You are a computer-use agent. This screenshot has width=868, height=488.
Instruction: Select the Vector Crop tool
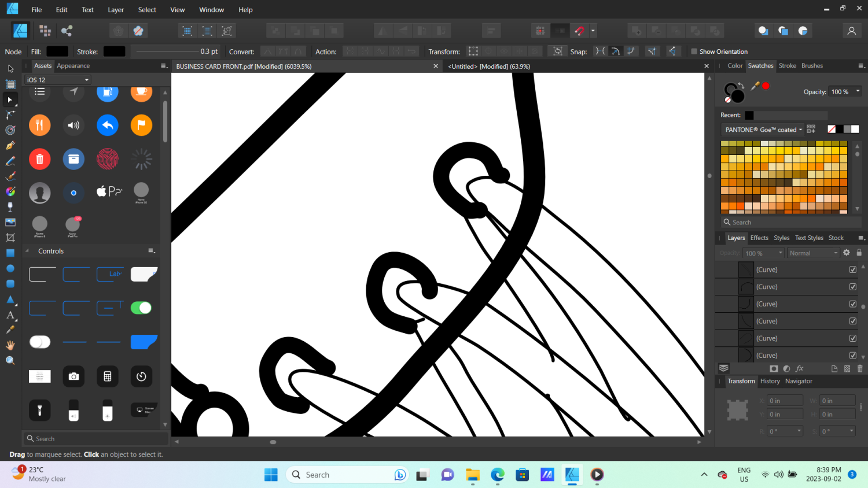10,238
